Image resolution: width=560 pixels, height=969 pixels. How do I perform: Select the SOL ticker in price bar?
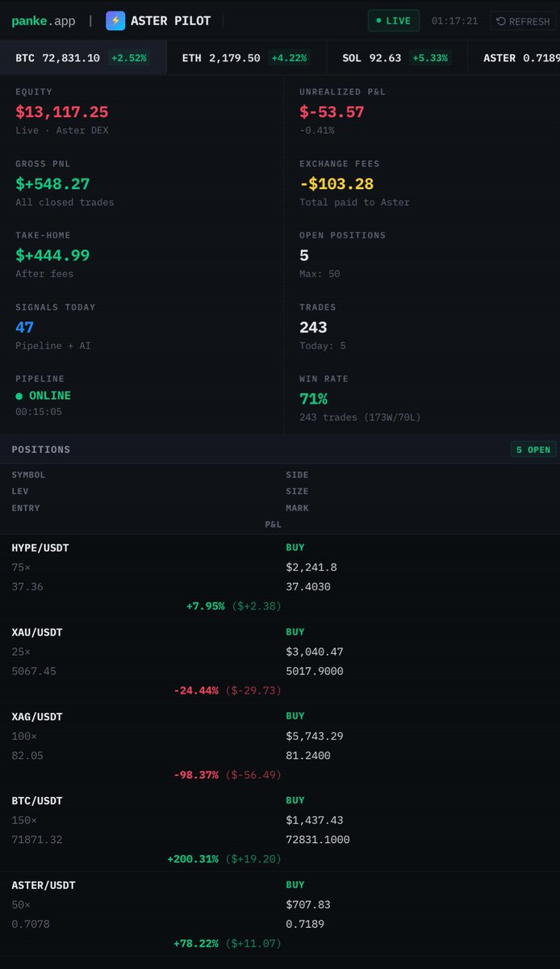395,58
